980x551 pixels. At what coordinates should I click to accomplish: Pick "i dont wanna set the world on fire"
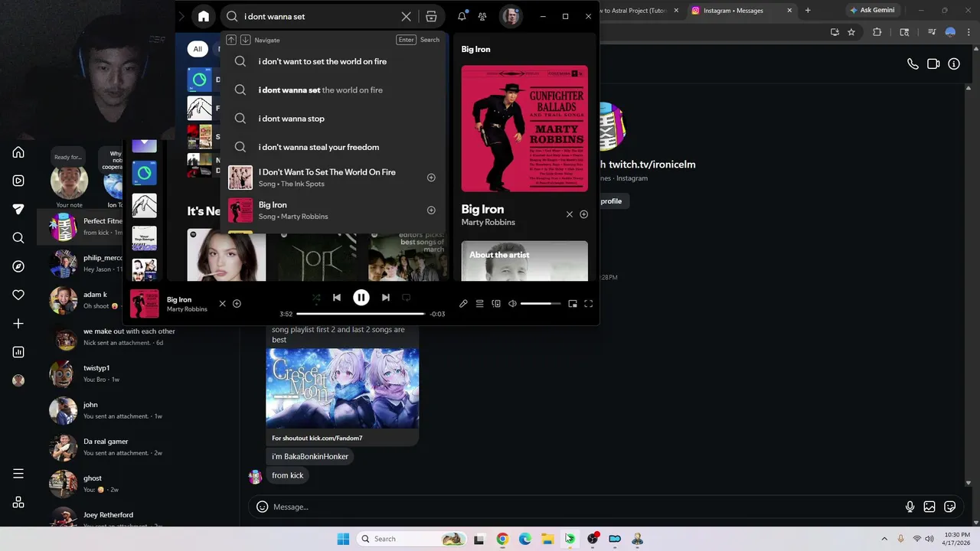[332, 90]
